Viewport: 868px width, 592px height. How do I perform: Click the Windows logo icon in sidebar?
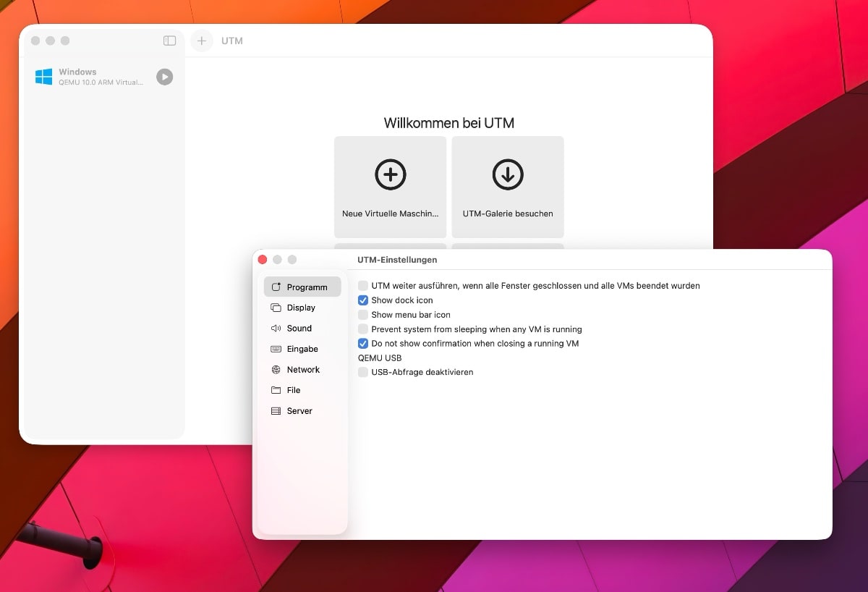pyautogui.click(x=44, y=77)
